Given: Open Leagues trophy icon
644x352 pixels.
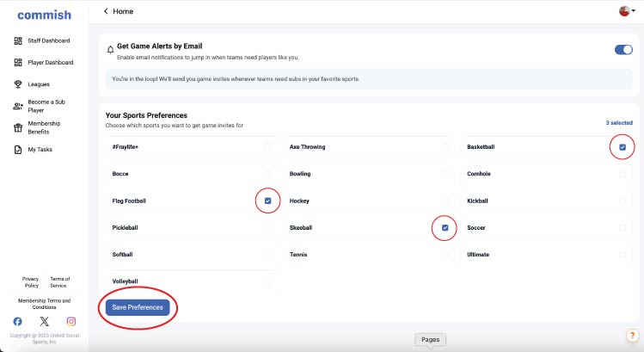Looking at the screenshot, I should click(x=18, y=84).
